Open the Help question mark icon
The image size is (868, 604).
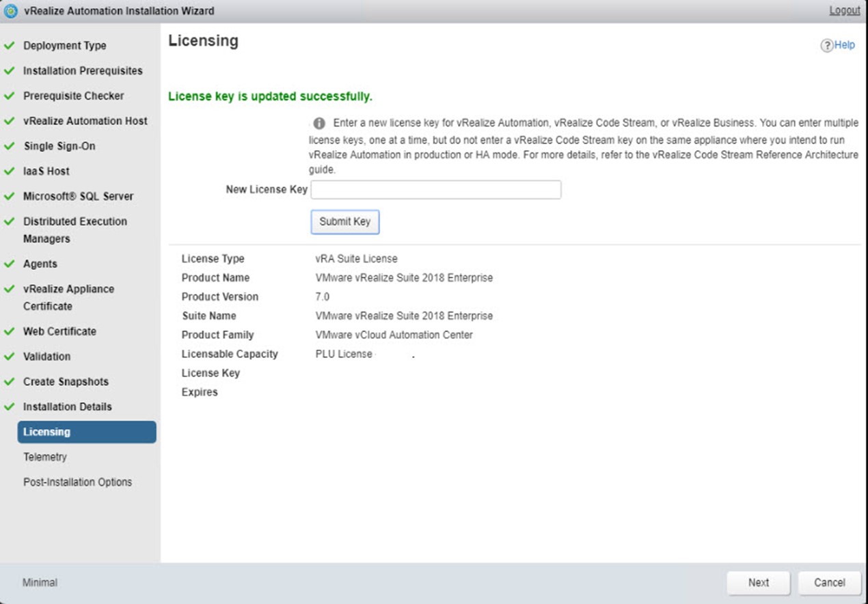tap(827, 46)
